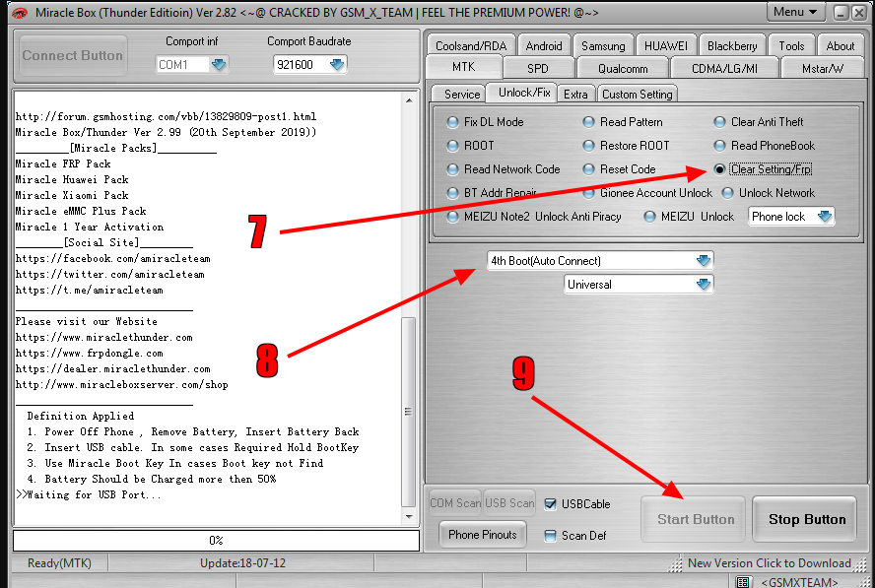Open the HUAWEI tab
Viewport: 875px width, 588px height.
point(666,45)
